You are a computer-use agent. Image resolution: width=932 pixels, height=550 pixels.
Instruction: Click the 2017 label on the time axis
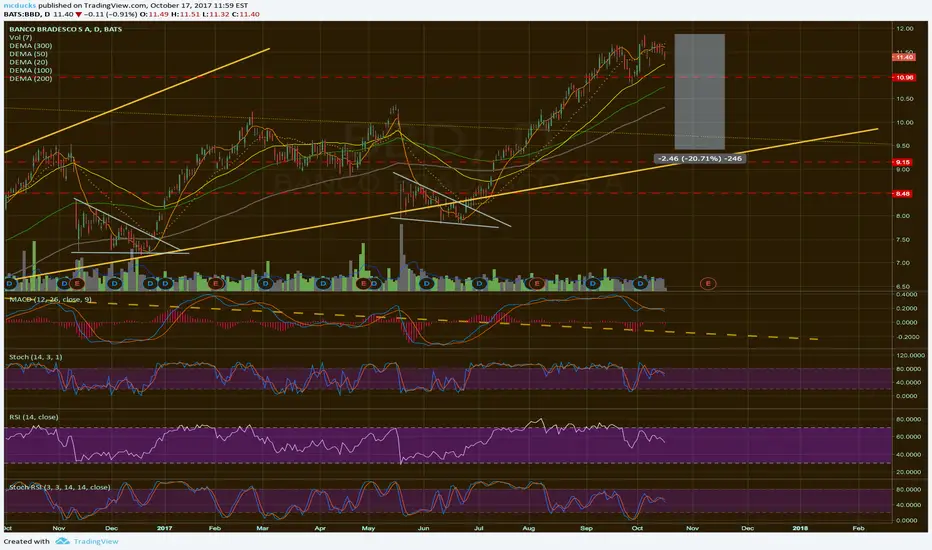coord(165,528)
